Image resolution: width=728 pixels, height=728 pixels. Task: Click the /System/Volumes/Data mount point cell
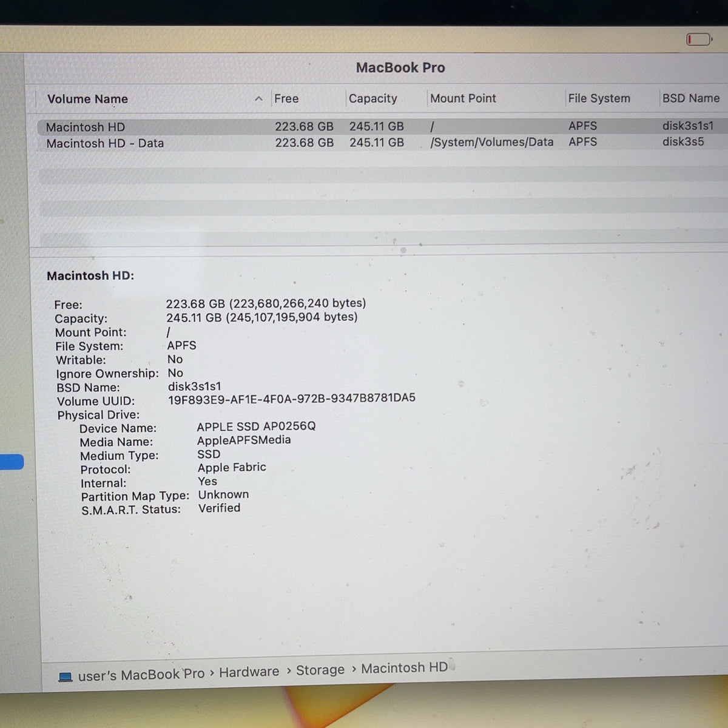click(x=491, y=142)
